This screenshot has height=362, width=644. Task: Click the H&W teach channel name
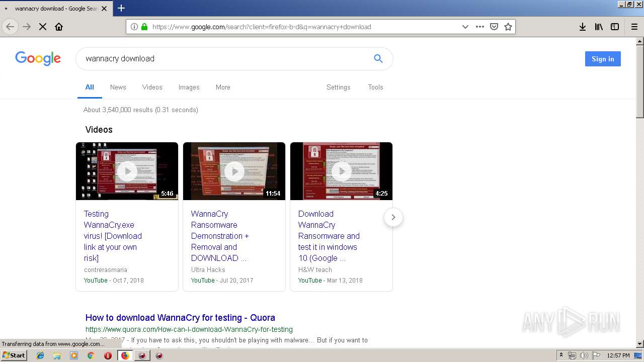click(x=315, y=269)
